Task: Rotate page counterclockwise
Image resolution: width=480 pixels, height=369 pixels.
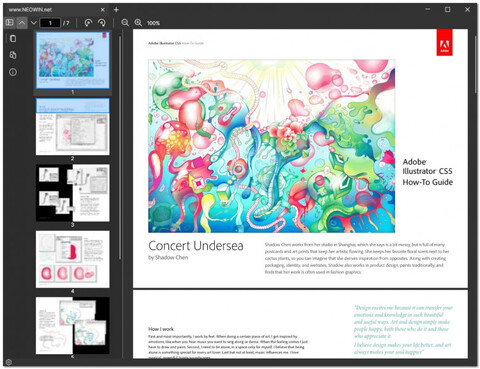Action: click(x=88, y=23)
